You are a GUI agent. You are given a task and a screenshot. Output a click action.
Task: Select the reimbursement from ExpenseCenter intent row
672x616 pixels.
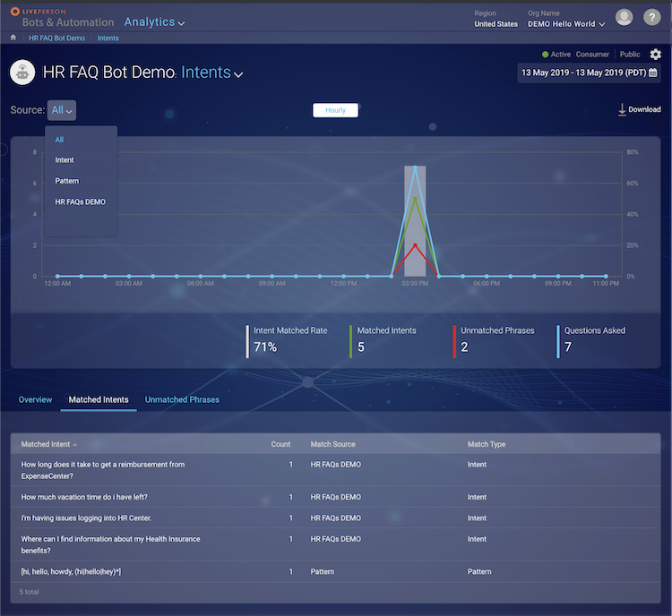335,470
